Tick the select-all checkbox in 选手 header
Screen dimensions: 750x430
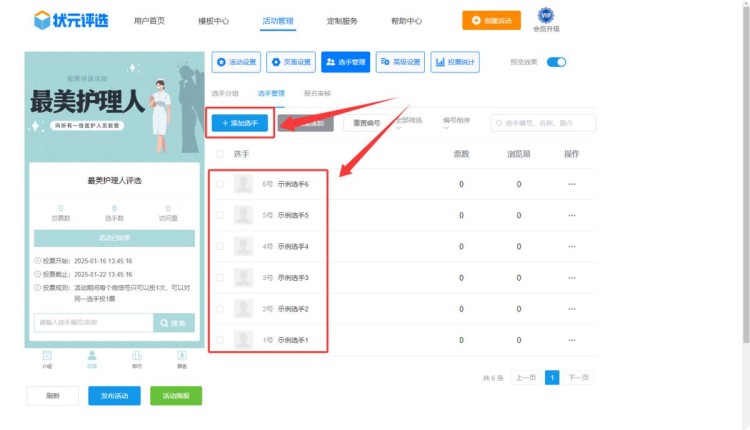click(x=220, y=154)
